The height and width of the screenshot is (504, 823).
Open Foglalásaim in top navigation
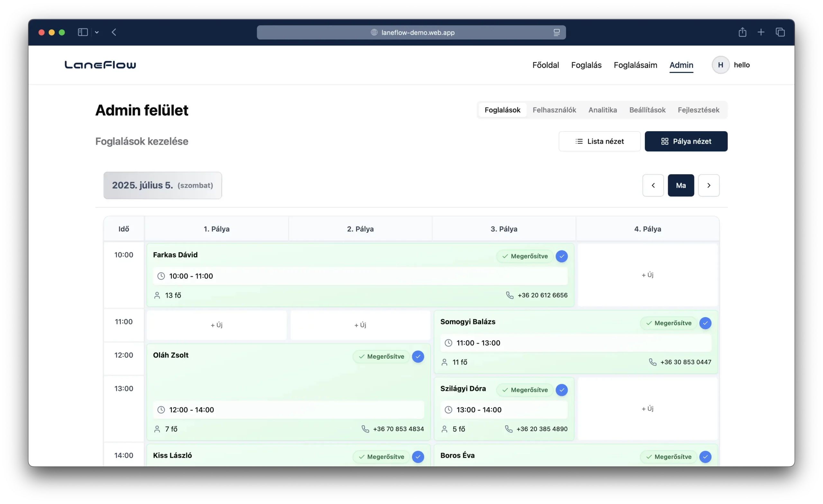click(635, 65)
